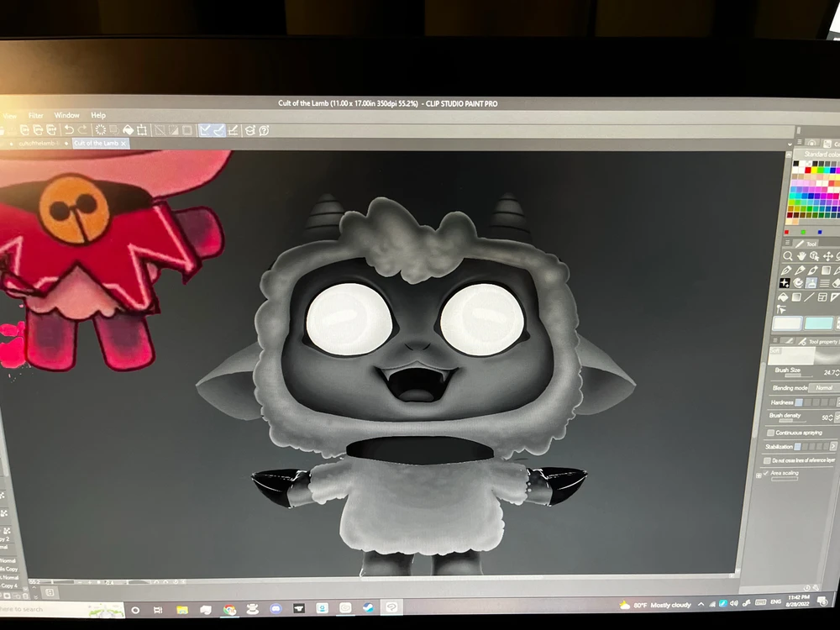Viewport: 840px width, 630px height.
Task: Open the Window menu
Action: [x=66, y=115]
